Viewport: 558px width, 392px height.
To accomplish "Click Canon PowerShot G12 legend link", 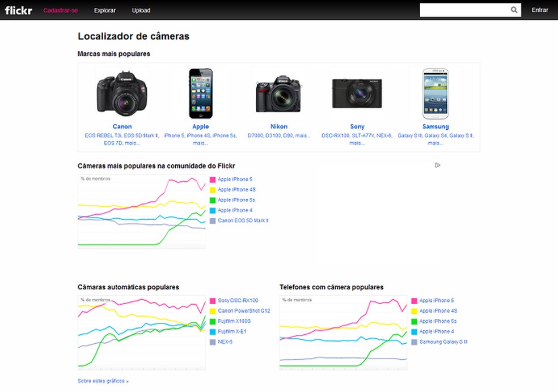I will tap(244, 311).
